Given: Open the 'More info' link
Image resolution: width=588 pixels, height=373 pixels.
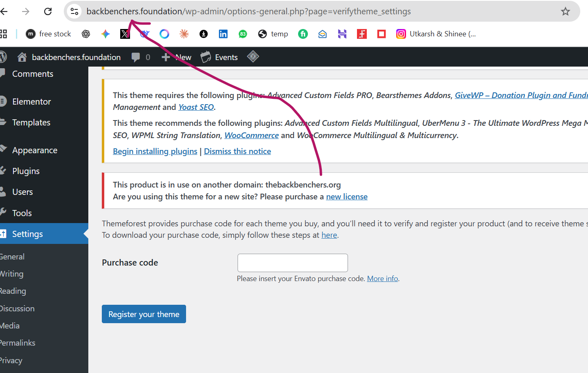Looking at the screenshot, I should (x=383, y=279).
